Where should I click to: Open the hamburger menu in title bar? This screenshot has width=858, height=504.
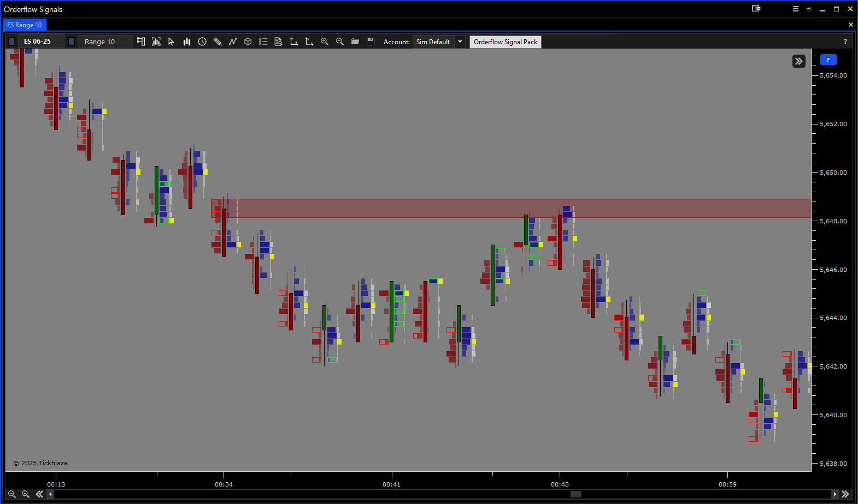[x=796, y=9]
